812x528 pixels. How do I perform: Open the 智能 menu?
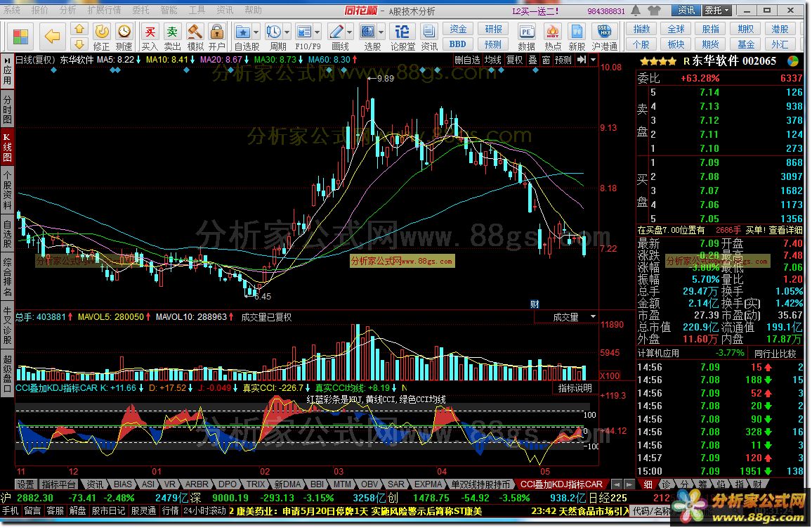[x=169, y=10]
